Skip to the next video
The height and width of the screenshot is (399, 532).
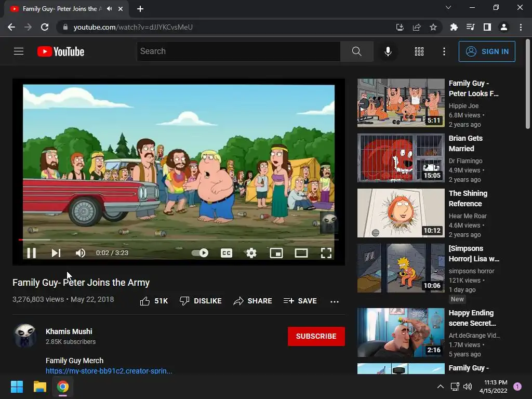pyautogui.click(x=56, y=253)
